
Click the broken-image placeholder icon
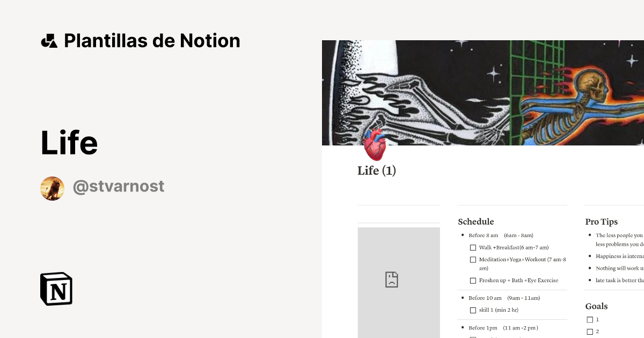(392, 279)
